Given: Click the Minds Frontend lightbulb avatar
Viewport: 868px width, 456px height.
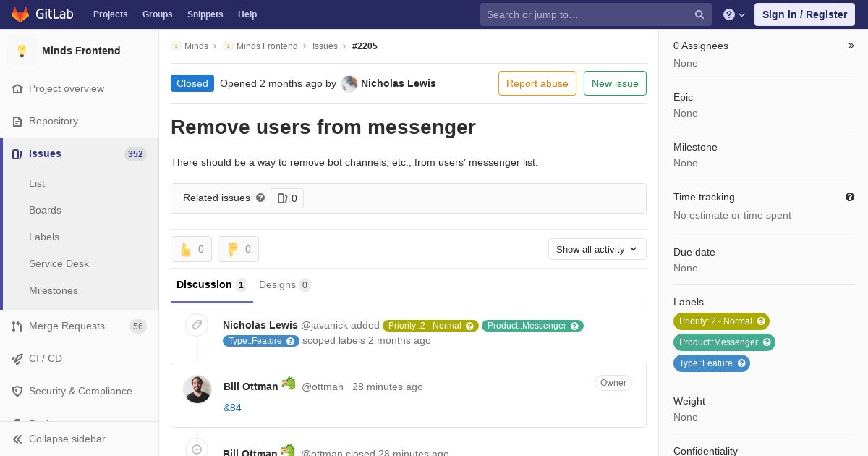Looking at the screenshot, I should [x=22, y=51].
